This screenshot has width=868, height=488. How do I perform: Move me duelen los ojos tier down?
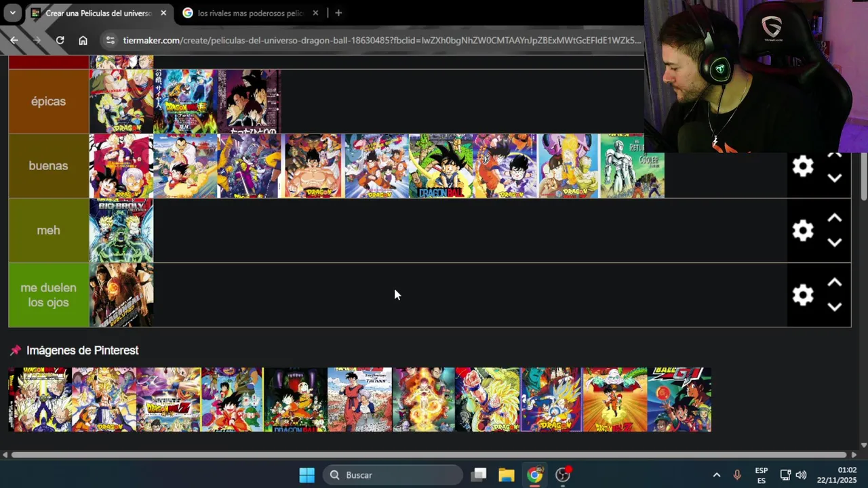pos(835,306)
